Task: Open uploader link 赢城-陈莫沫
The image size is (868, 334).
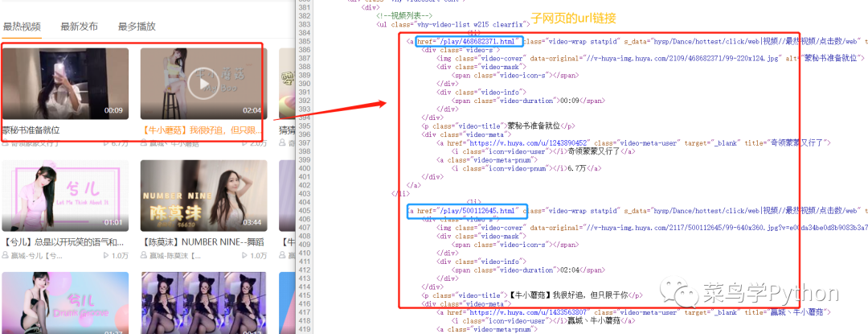Action: coord(175,256)
